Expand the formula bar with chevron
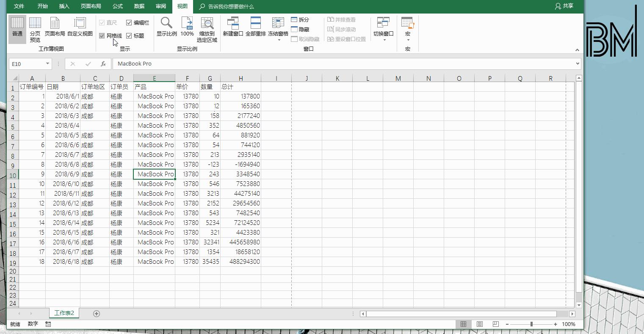Viewport: 644px width, 334px height. pos(578,63)
